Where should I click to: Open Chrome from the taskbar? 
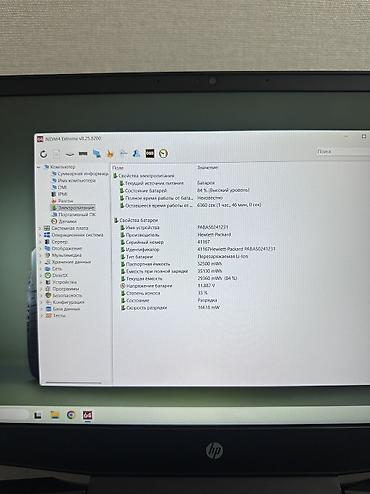[x=71, y=415]
